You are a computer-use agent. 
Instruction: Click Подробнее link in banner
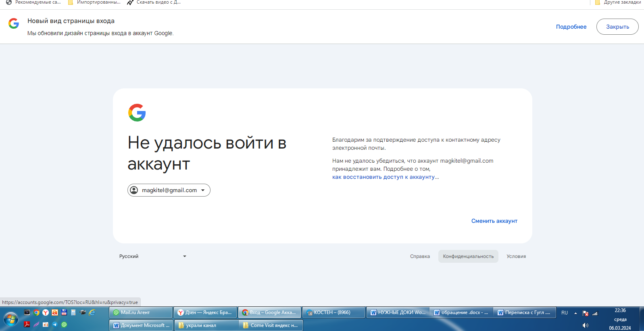571,27
